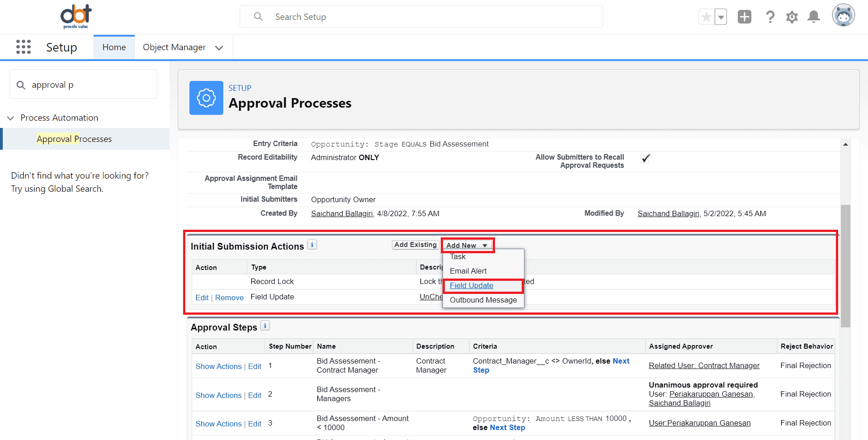Select Approval Processes in sidebar
868x440 pixels.
click(x=74, y=139)
